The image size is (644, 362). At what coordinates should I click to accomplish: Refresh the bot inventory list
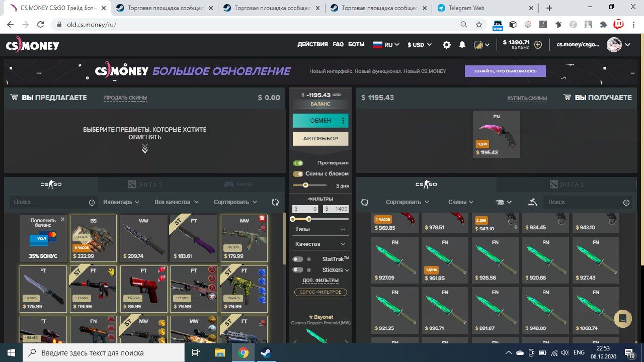point(365,202)
